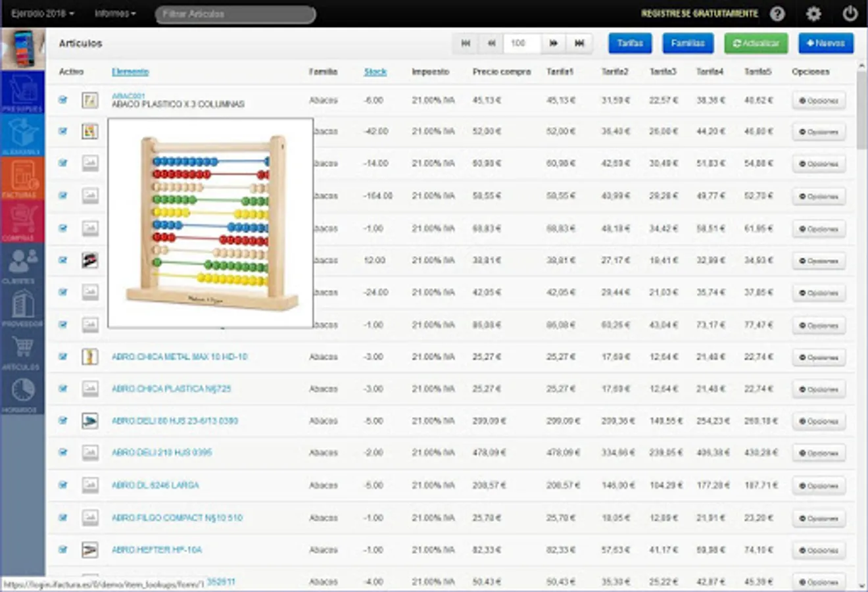Screen dimensions: 868x592
Task: Open Opciones for ABRO CHICA PLASTICA
Action: [819, 389]
